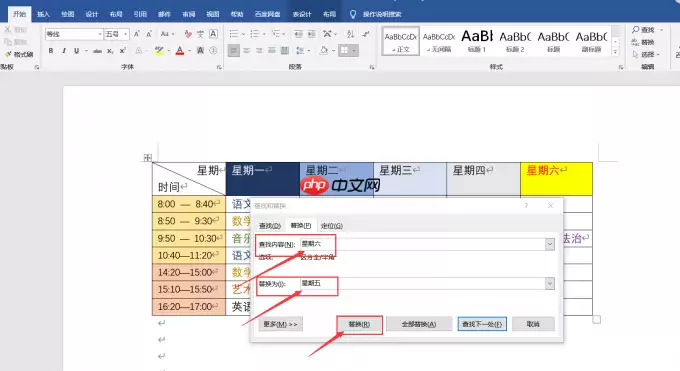Switch to Go To tab in dialog
The width and height of the screenshot is (680, 371).
point(332,226)
